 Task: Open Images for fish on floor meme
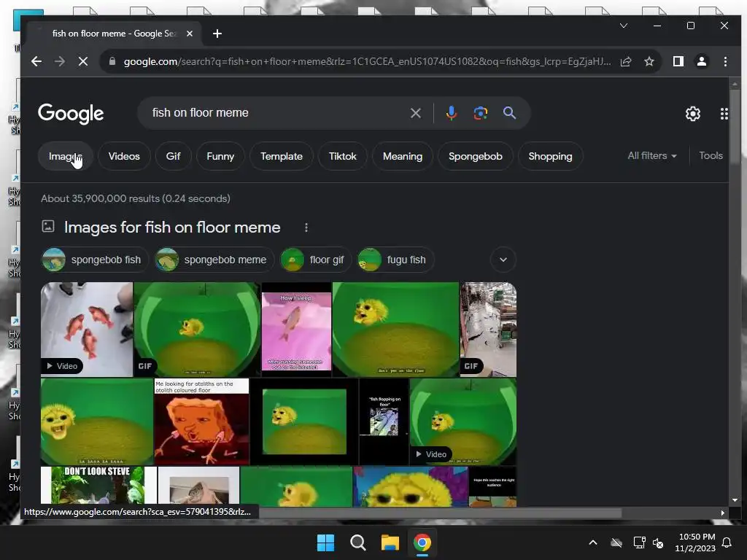(x=172, y=227)
